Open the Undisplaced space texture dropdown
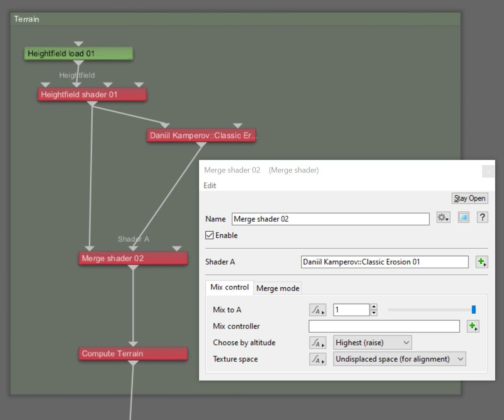This screenshot has width=504, height=420. point(400,359)
